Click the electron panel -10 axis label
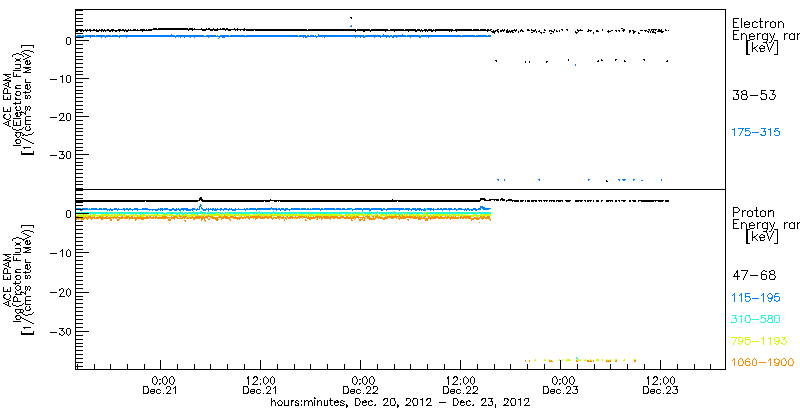The image size is (800, 410). coord(60,79)
